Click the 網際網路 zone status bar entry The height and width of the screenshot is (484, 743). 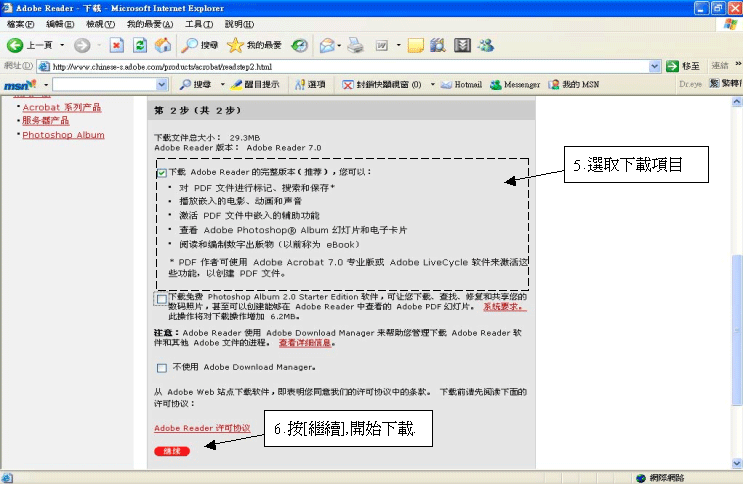[x=661, y=478]
